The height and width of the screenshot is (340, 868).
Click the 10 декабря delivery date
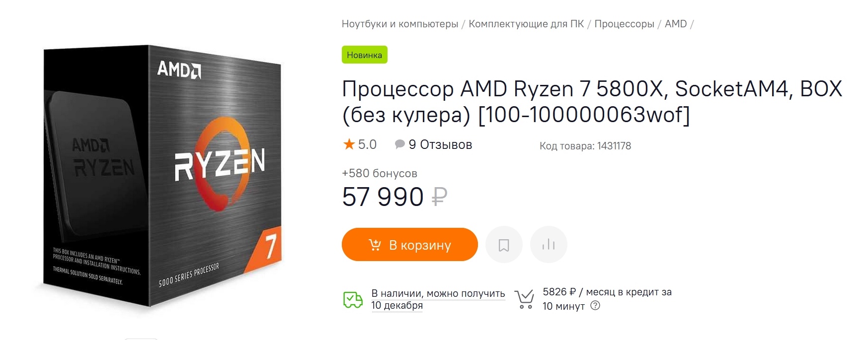pyautogui.click(x=397, y=306)
